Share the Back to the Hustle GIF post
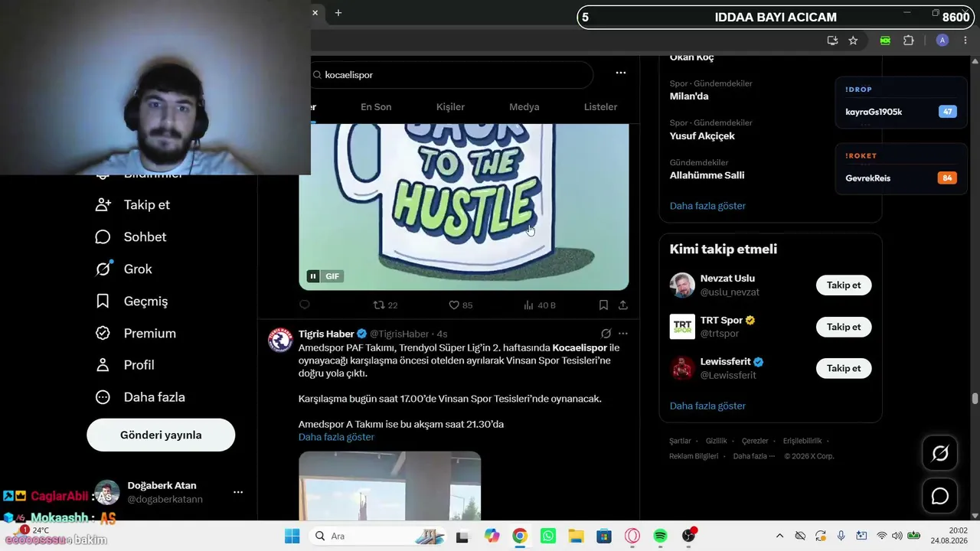 pyautogui.click(x=623, y=305)
